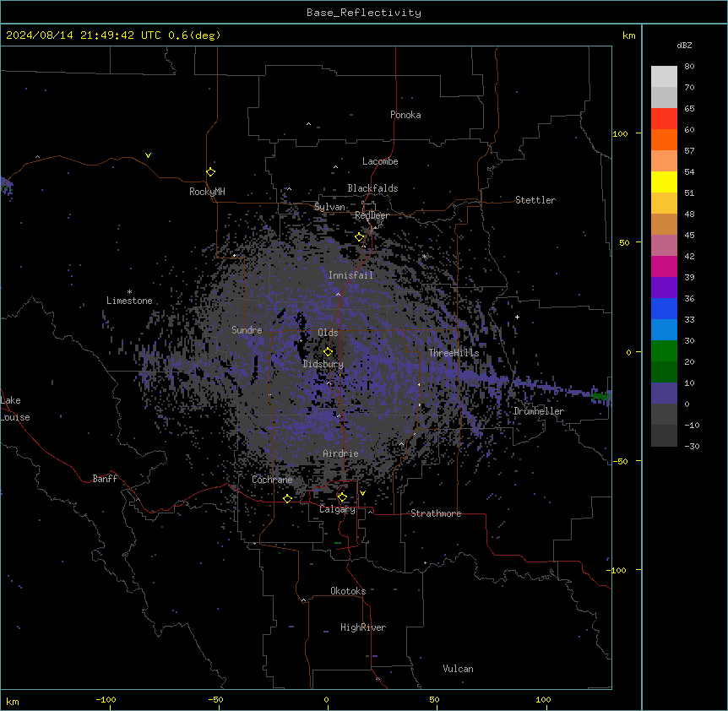This screenshot has width=728, height=711.
Task: Click the asterisk marker above Limestone
Action: point(129,292)
